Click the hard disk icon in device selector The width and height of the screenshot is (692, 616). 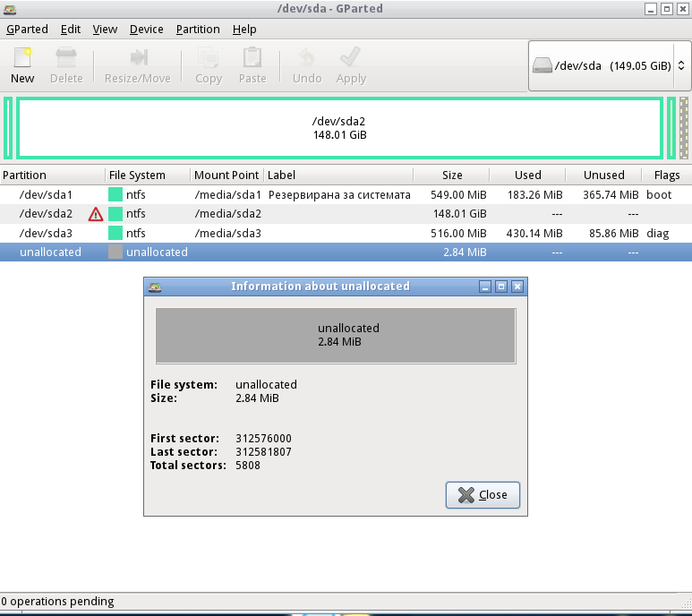pyautogui.click(x=542, y=65)
